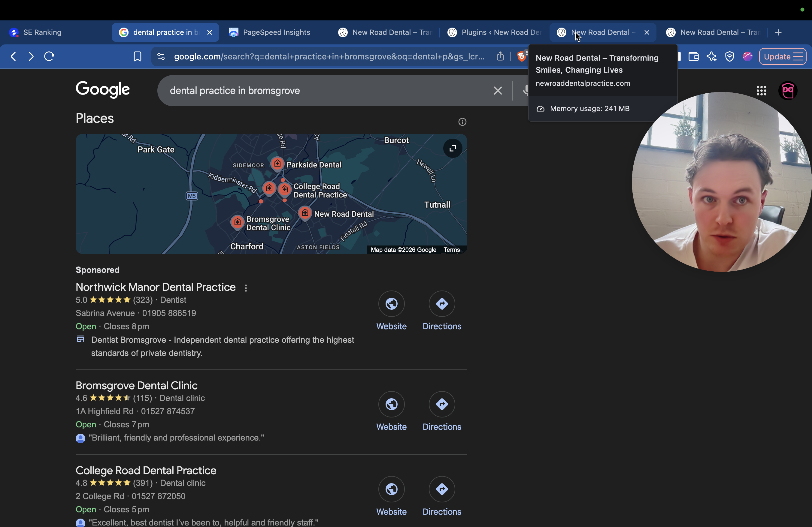View site information in address bar
The image size is (812, 527).
tap(161, 57)
